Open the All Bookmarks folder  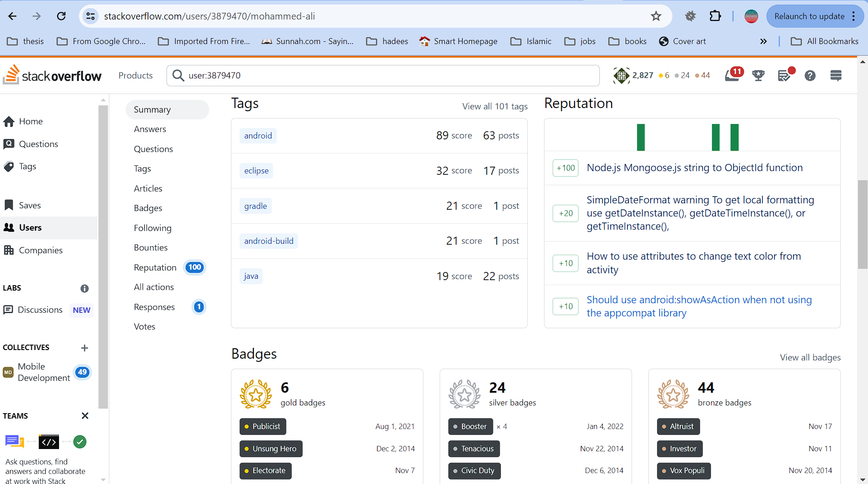pyautogui.click(x=824, y=41)
